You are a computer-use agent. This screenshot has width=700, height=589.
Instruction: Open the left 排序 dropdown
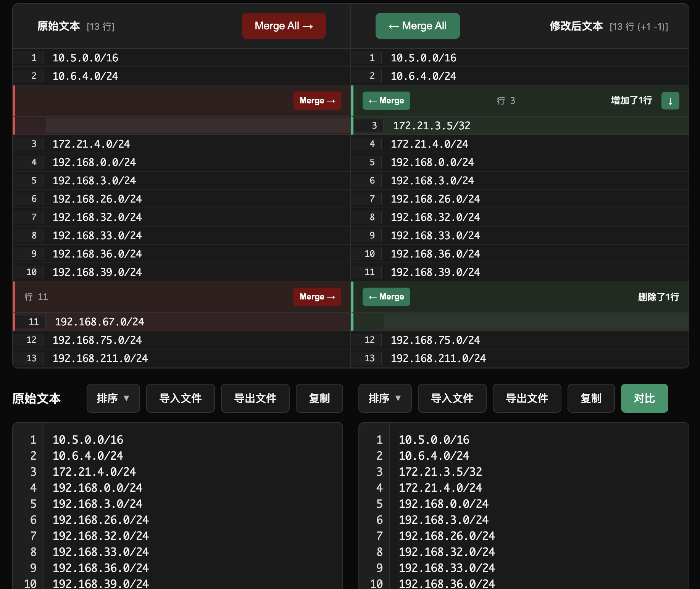[113, 398]
